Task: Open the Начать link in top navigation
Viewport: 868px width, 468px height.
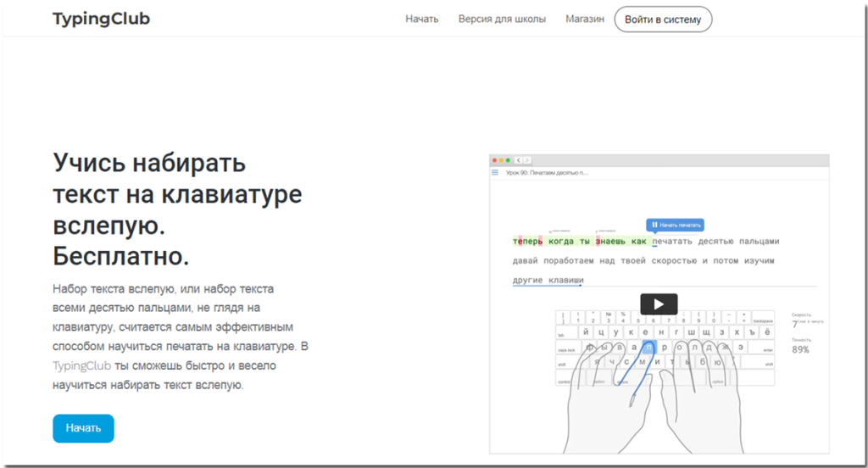Action: [x=422, y=19]
